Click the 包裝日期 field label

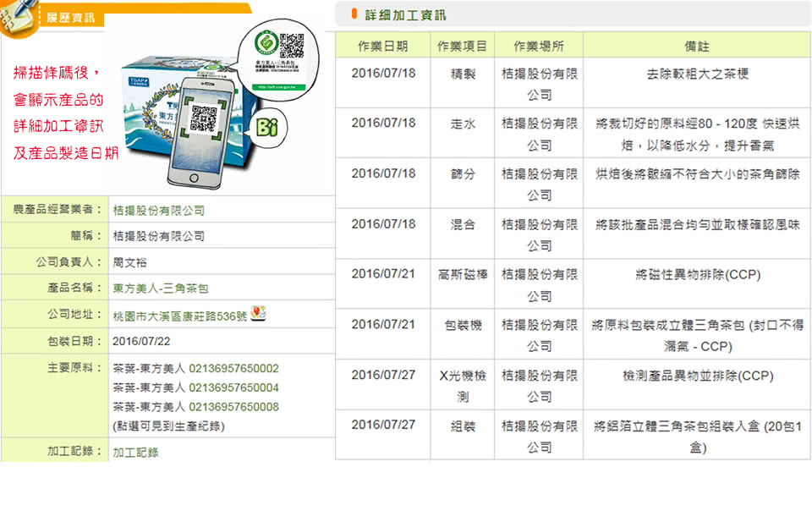pos(74,341)
